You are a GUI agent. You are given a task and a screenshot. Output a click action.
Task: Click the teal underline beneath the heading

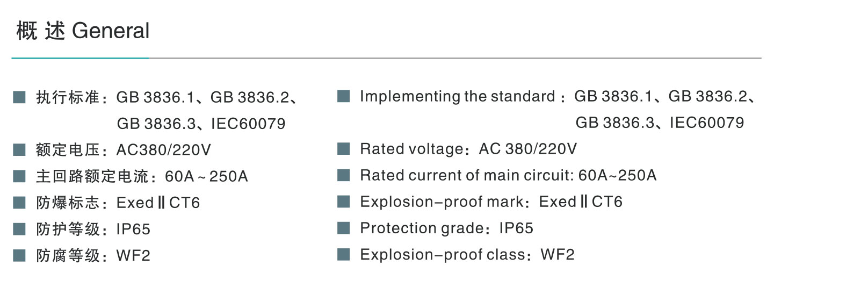coord(80,58)
